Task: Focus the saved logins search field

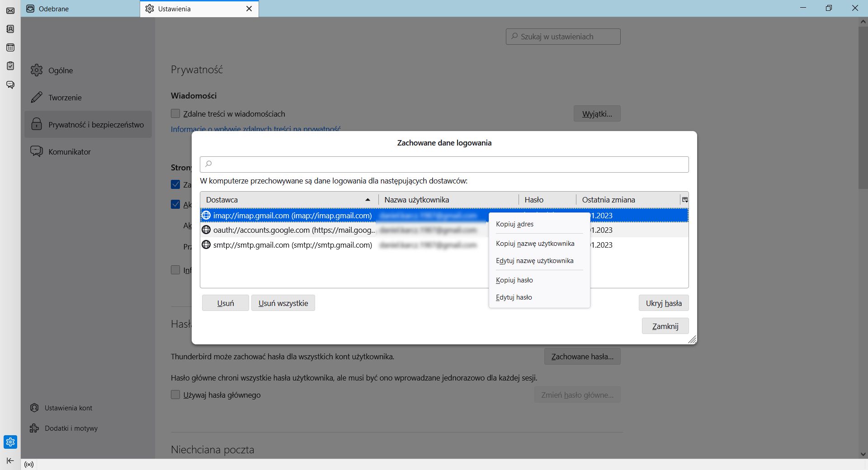Action: click(x=444, y=164)
